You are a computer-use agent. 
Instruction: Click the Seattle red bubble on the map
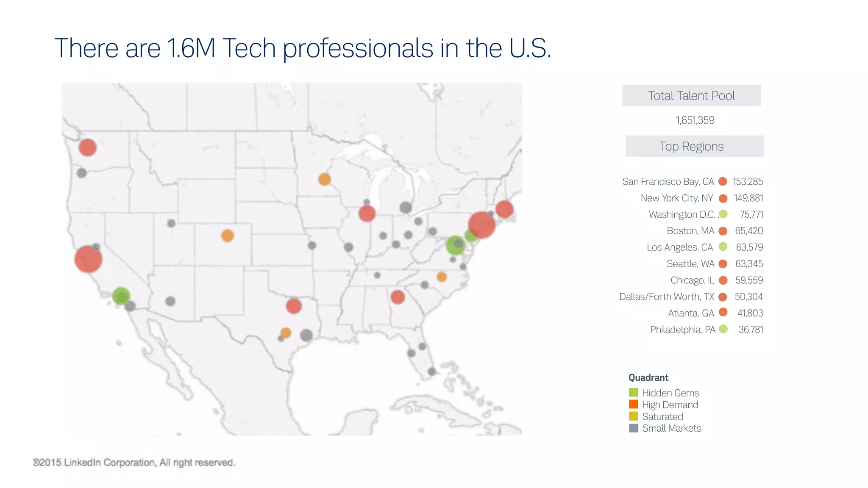[88, 147]
